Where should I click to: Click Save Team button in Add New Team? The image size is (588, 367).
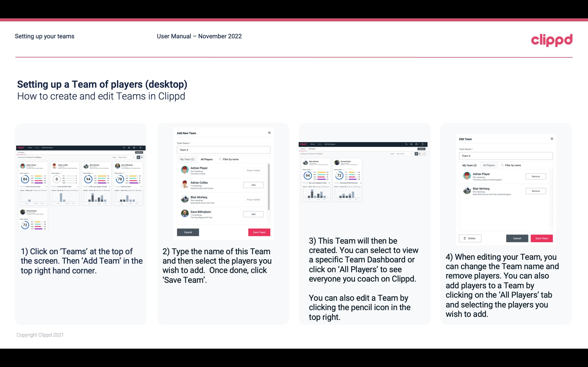pos(259,232)
